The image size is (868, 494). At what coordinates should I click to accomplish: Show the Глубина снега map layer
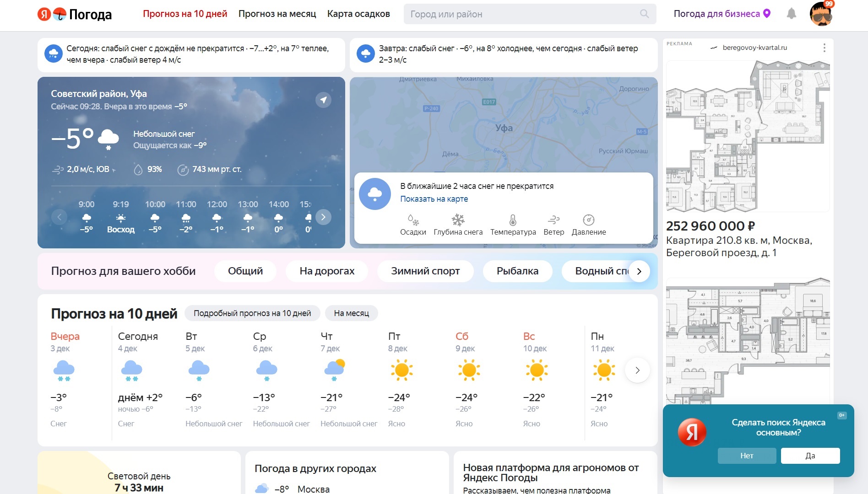coord(458,225)
